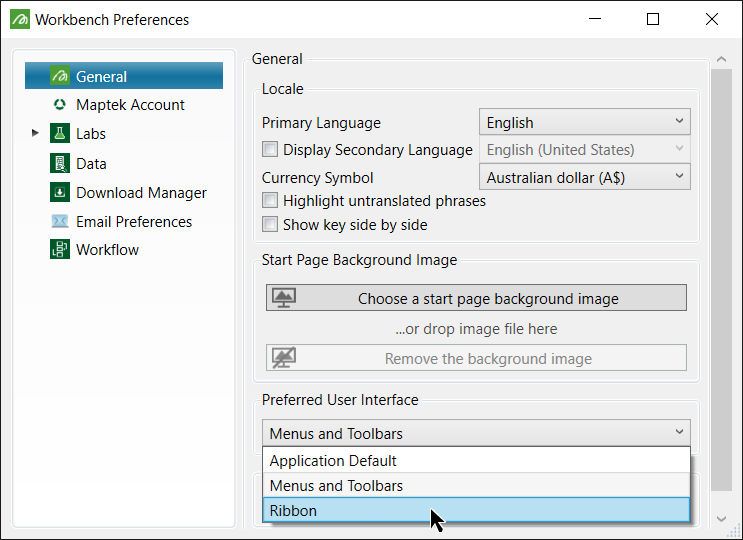Pick Menus and Toolbars list option
This screenshot has width=743, height=540.
click(476, 486)
